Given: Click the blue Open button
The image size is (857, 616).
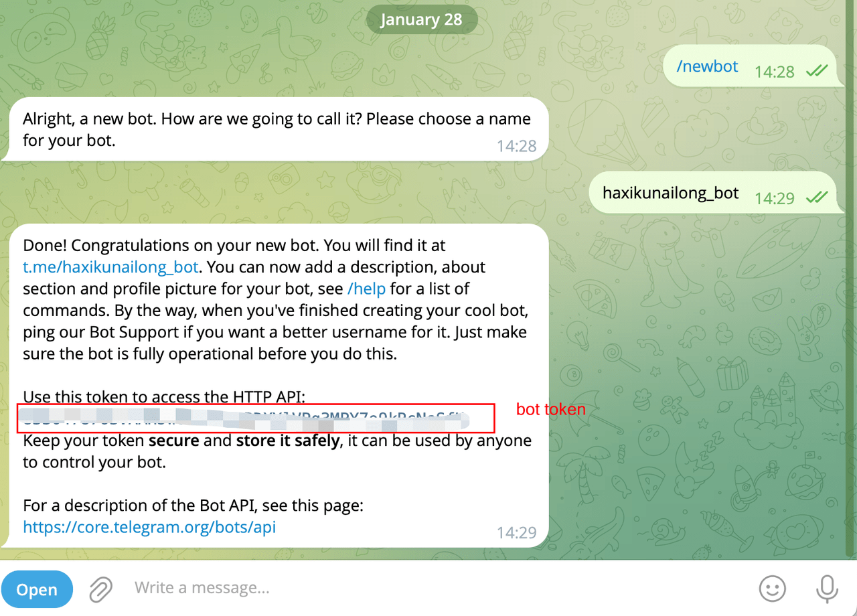Looking at the screenshot, I should [x=37, y=589].
